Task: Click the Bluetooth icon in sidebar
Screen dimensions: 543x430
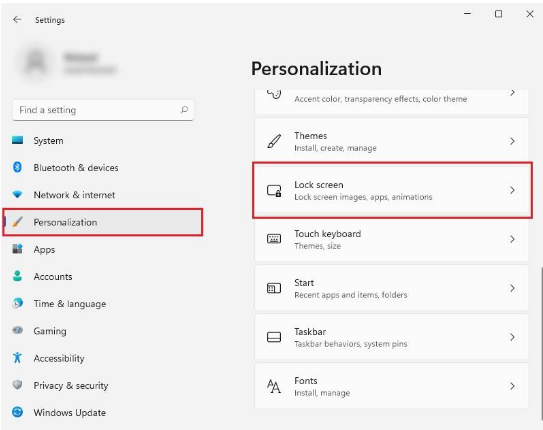Action: coord(17,167)
